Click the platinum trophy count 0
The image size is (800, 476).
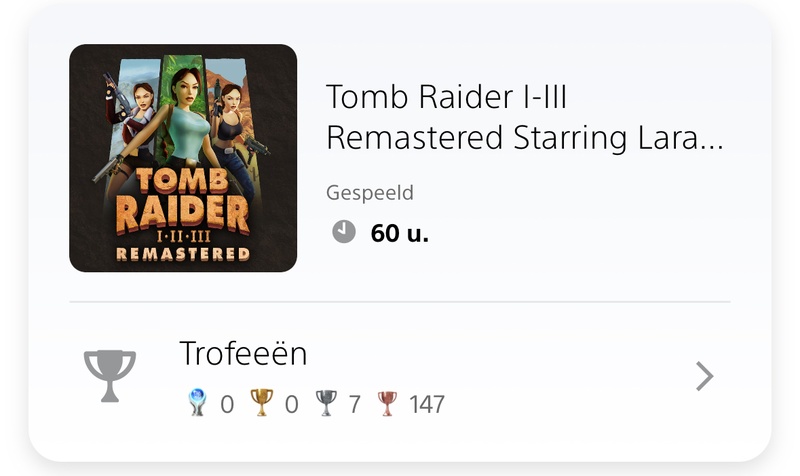[227, 405]
